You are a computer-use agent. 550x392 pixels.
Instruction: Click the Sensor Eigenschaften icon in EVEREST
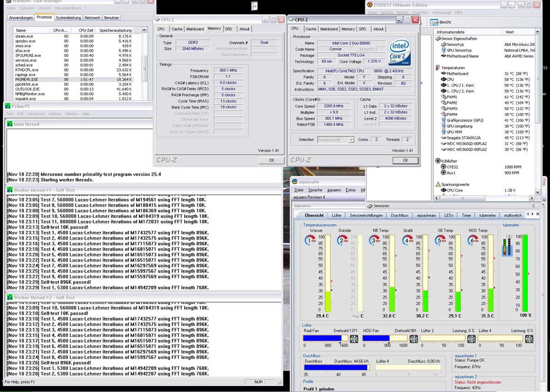[x=438, y=39]
